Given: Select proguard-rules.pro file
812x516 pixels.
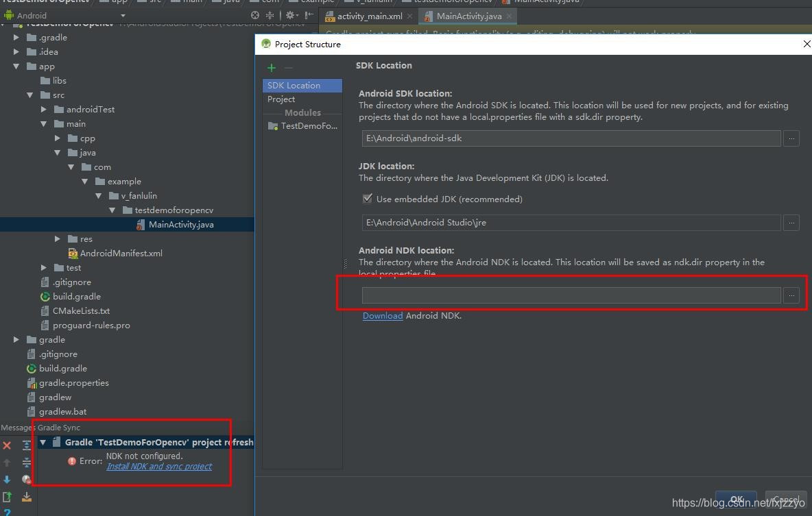Looking at the screenshot, I should tap(91, 325).
